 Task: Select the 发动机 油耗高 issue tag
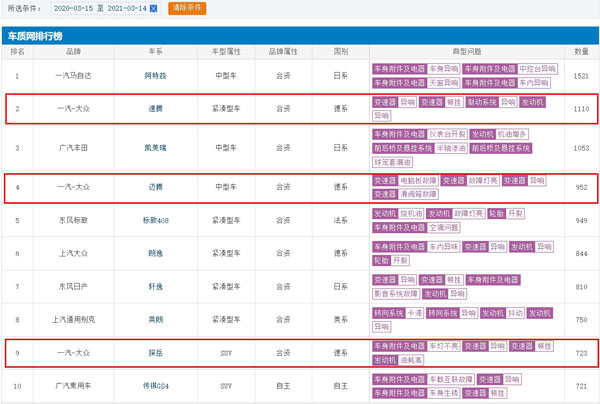(x=398, y=360)
